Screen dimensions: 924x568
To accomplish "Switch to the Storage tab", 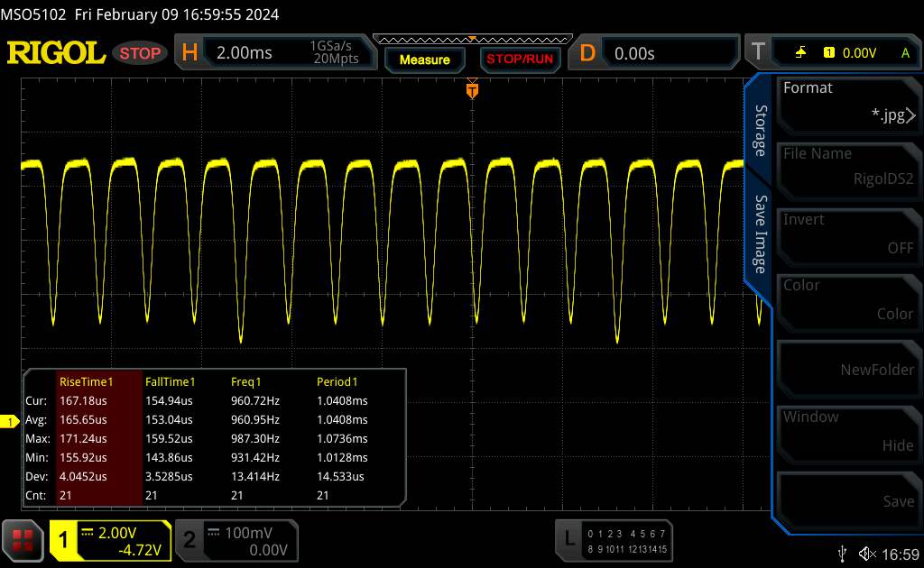I will click(x=760, y=131).
